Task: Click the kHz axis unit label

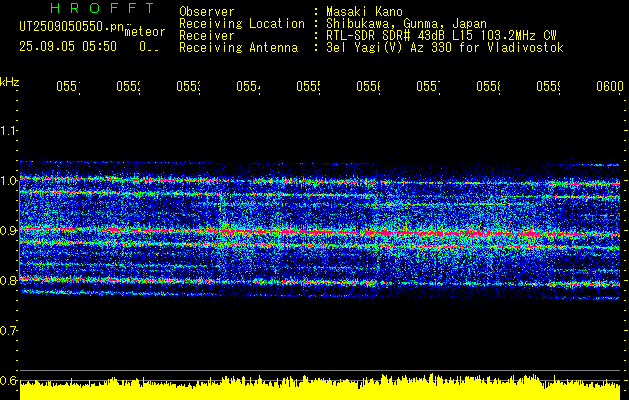Action: 10,82
